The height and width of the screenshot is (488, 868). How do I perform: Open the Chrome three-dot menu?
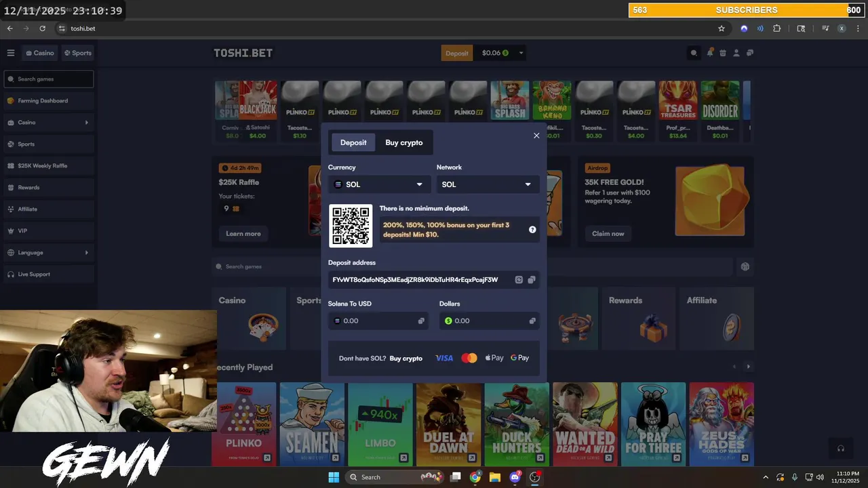tap(858, 28)
